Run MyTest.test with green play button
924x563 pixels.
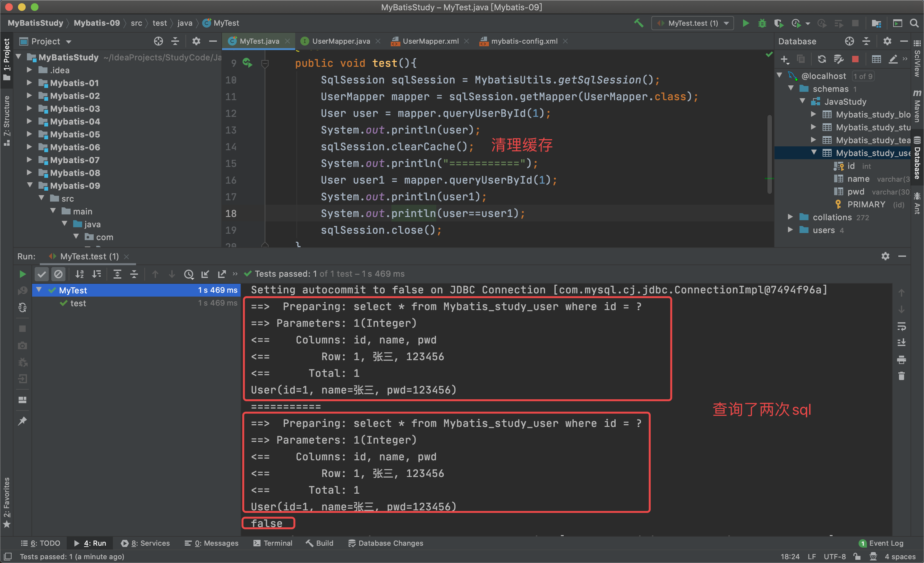[746, 23]
